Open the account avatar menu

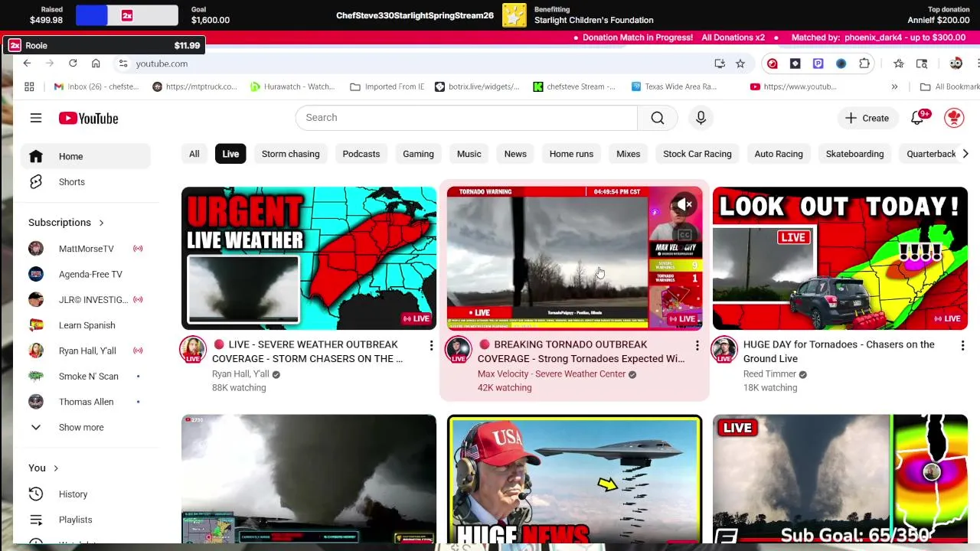pos(954,118)
